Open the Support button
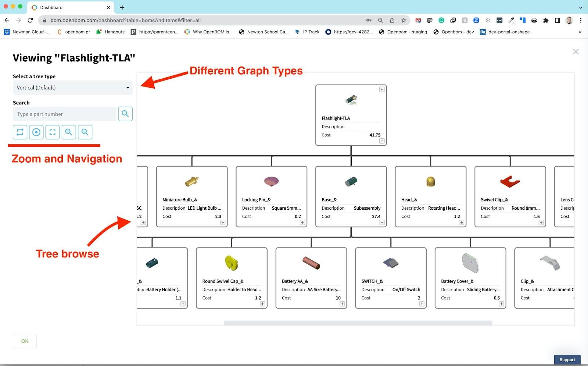 tap(567, 360)
